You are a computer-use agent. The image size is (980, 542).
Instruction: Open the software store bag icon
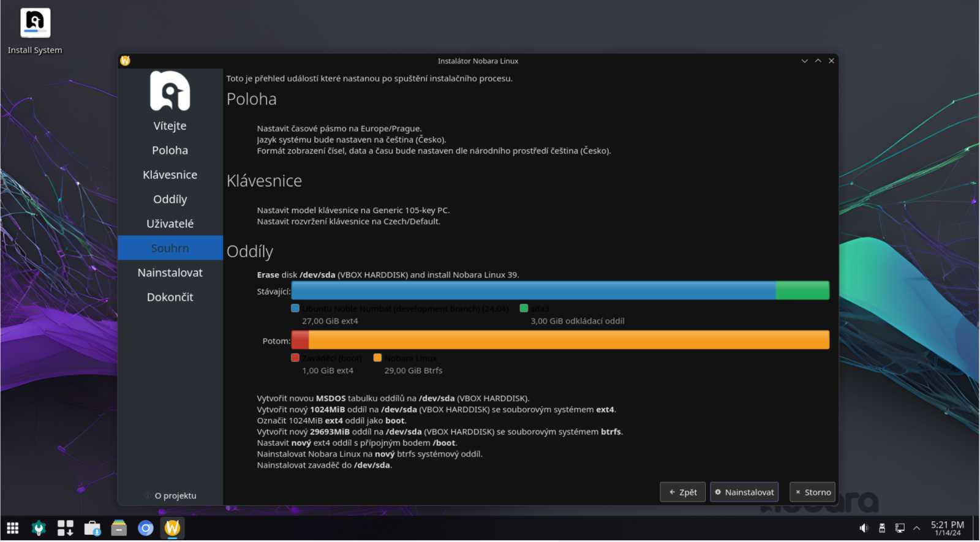92,528
